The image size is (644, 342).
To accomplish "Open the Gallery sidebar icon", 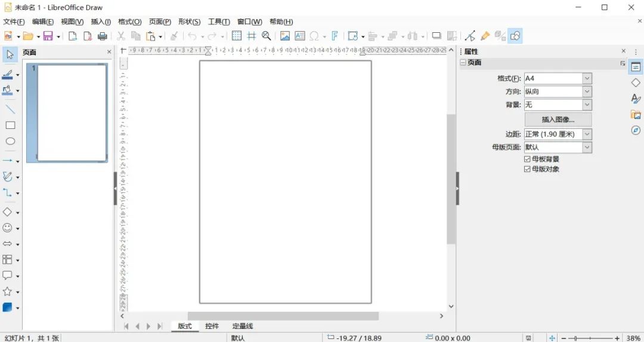I will 636,115.
